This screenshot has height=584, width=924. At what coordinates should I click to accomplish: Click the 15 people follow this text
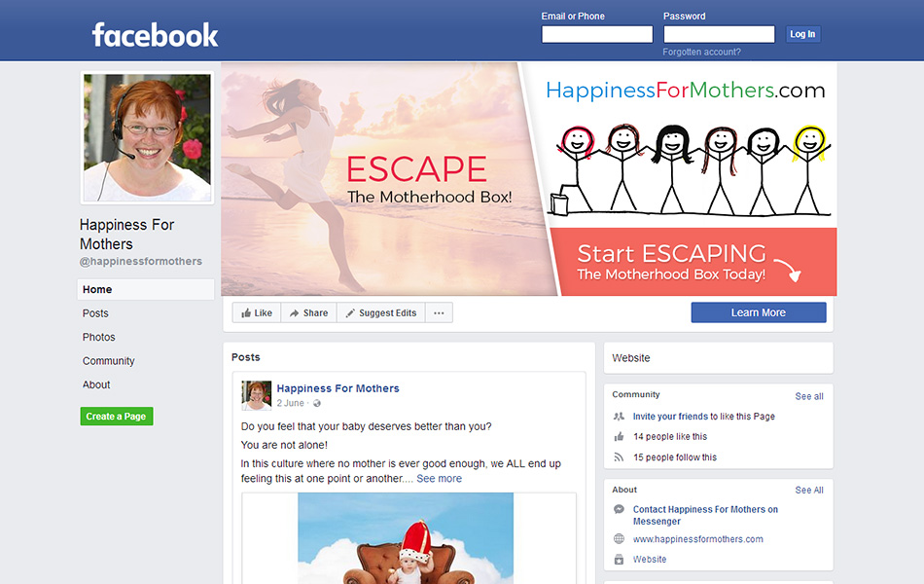pyautogui.click(x=675, y=457)
